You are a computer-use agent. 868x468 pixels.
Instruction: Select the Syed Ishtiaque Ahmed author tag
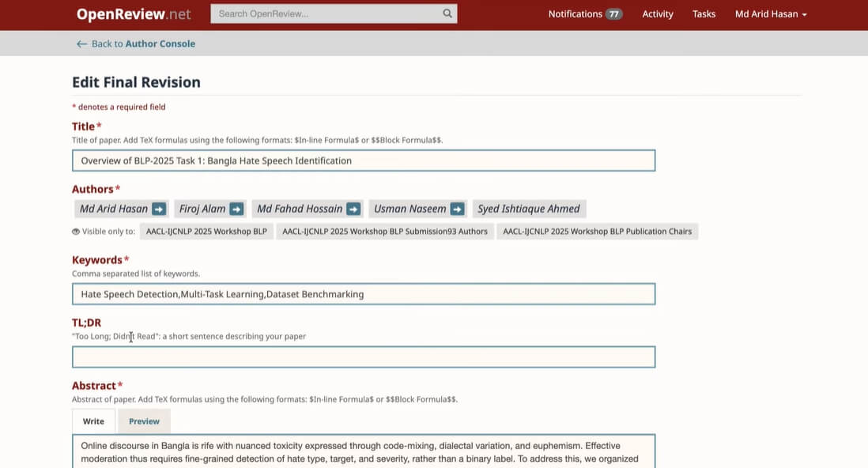pos(529,209)
